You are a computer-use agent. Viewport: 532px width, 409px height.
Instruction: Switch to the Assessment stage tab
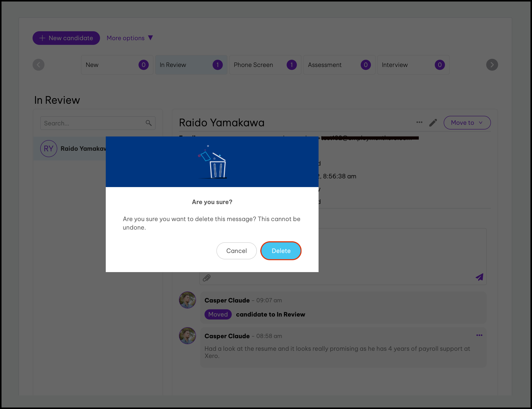coord(339,65)
